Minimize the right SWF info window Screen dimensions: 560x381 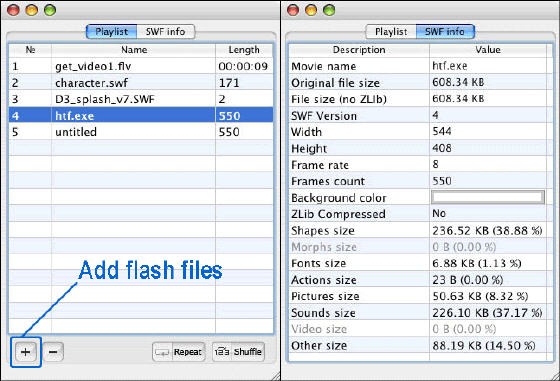tap(311, 10)
